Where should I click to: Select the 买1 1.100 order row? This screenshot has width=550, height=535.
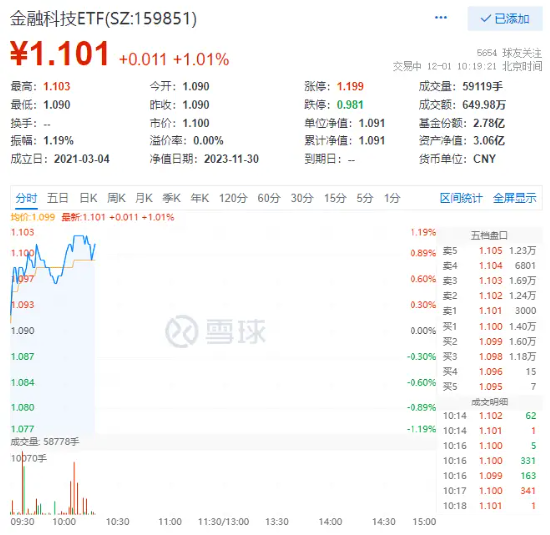tap(489, 327)
